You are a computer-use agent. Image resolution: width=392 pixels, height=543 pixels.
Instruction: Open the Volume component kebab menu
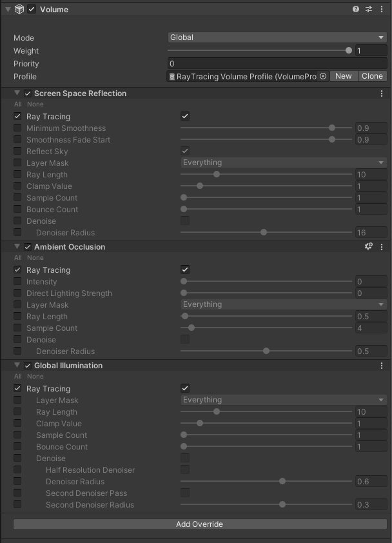[382, 10]
